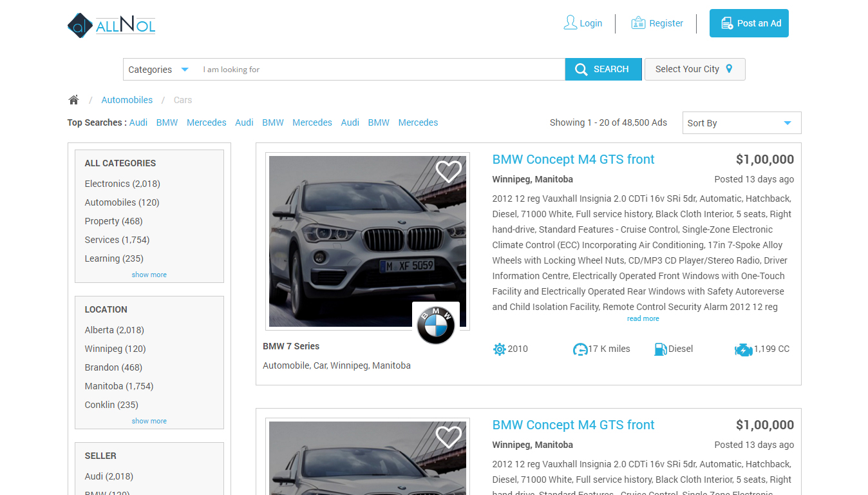Click the Register ID card icon
Viewport: 868px width, 495px height.
pos(638,23)
